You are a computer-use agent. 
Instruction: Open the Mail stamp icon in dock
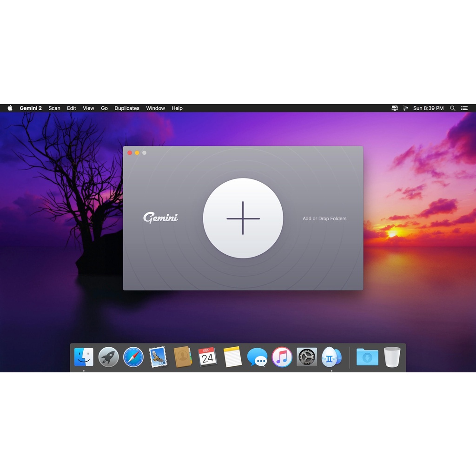click(x=158, y=357)
